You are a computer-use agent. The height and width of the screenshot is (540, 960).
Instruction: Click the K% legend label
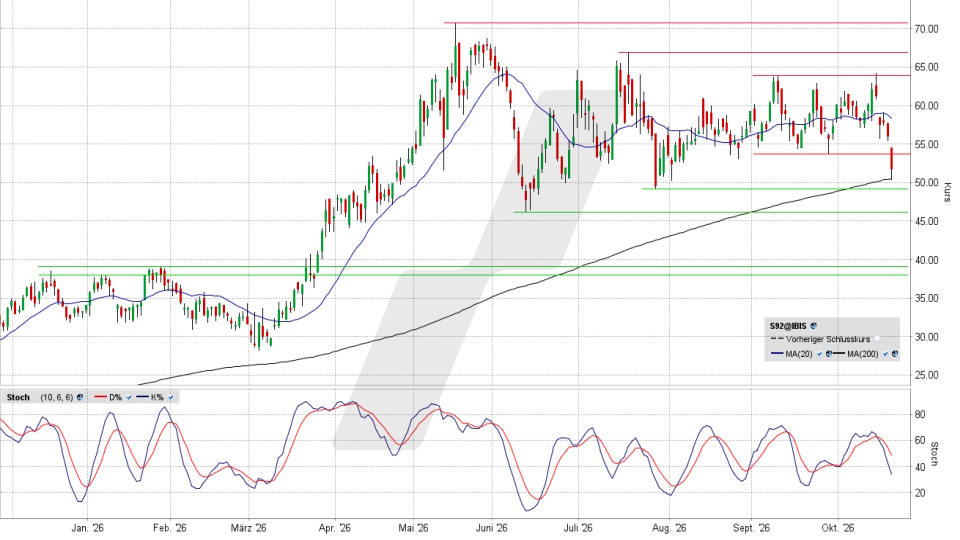(x=157, y=397)
